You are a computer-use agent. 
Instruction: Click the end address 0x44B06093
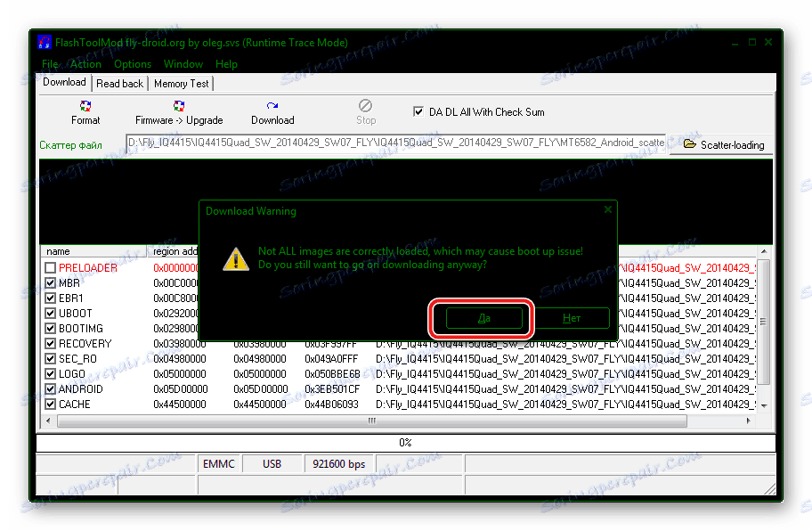tap(331, 404)
